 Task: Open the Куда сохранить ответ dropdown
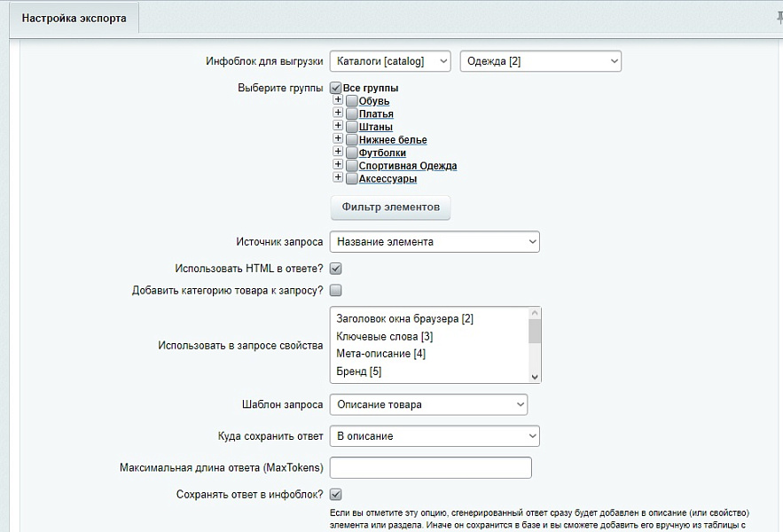[x=435, y=435]
